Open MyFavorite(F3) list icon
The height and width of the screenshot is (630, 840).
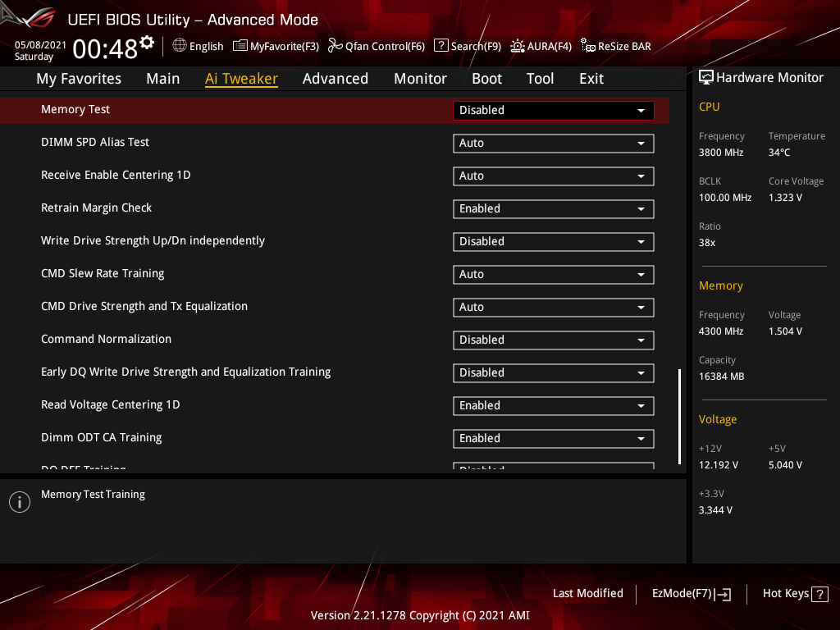[x=240, y=46]
